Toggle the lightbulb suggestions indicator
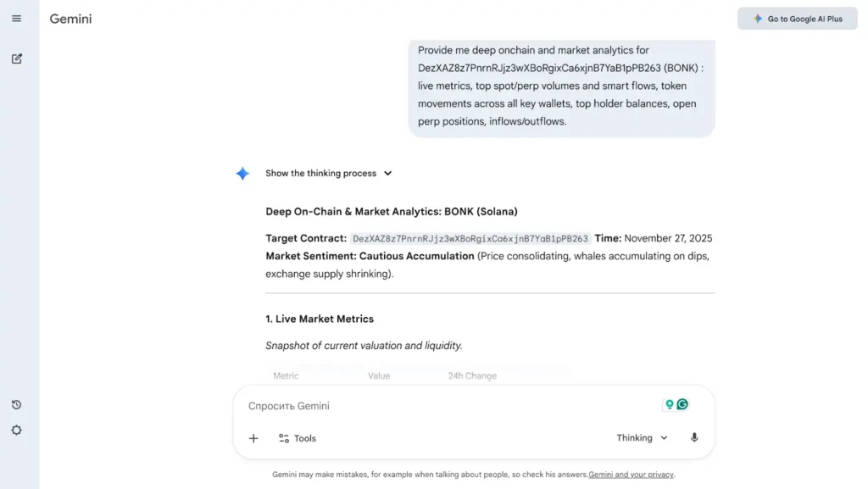Image resolution: width=868 pixels, height=489 pixels. [670, 404]
